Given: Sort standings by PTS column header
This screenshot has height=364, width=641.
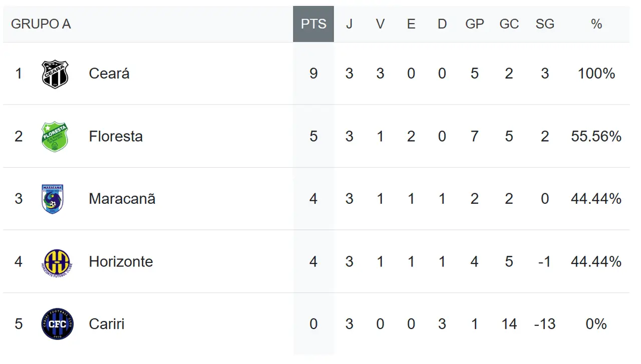Looking at the screenshot, I should coord(313,24).
